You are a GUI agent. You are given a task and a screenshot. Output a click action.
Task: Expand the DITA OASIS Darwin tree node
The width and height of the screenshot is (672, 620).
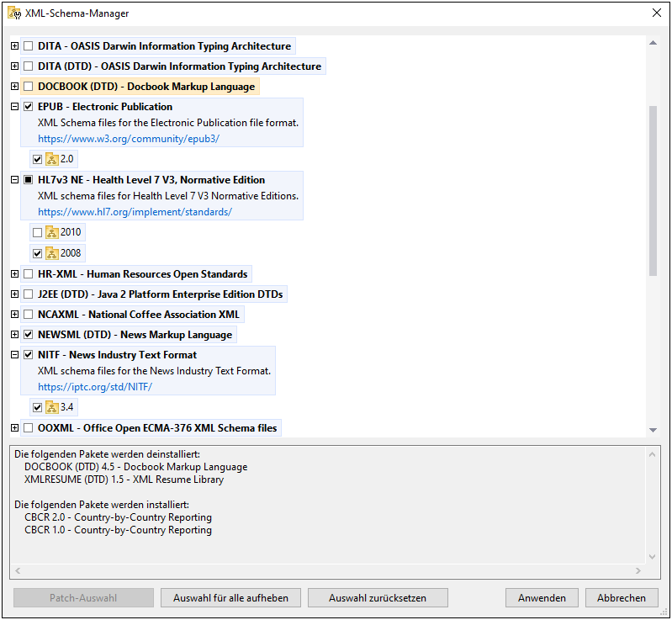click(x=15, y=46)
